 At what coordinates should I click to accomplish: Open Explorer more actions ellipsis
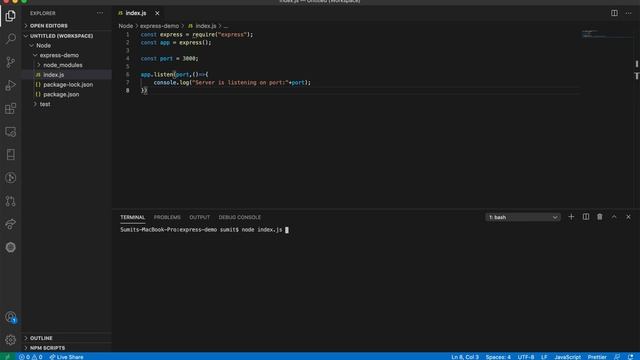click(100, 13)
